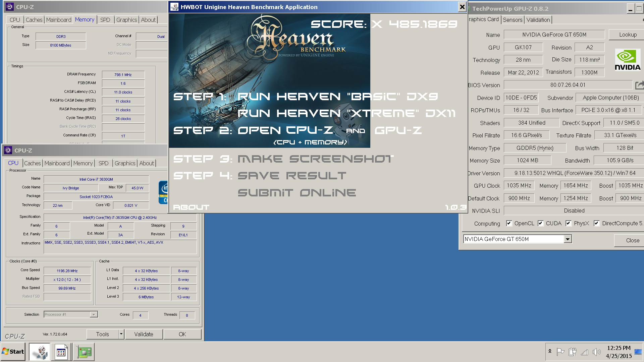The width and height of the screenshot is (644, 362).
Task: Switch to Sensors tab in GPU-Z
Action: tap(513, 20)
